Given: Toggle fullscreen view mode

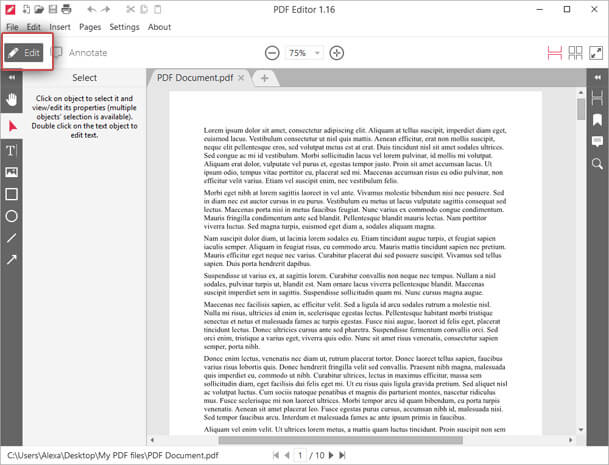Looking at the screenshot, I should [x=597, y=52].
